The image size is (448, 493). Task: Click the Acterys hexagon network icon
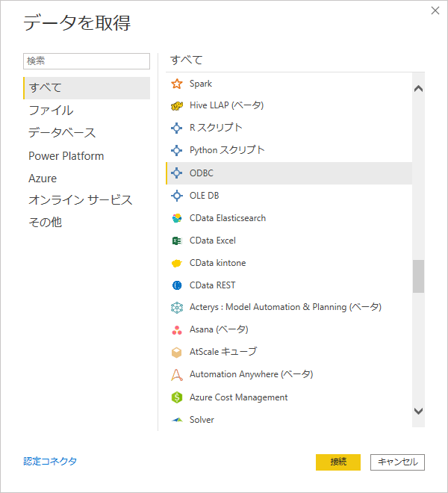pyautogui.click(x=177, y=308)
